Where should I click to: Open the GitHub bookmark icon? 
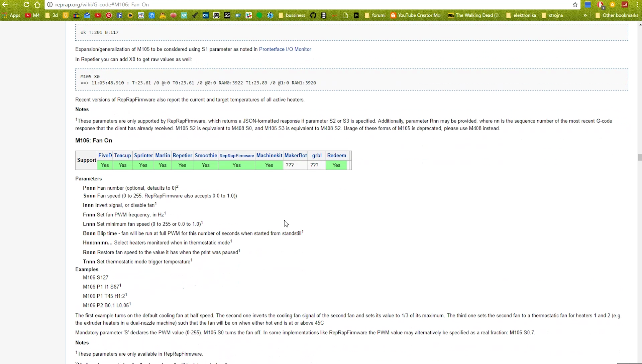point(313,15)
